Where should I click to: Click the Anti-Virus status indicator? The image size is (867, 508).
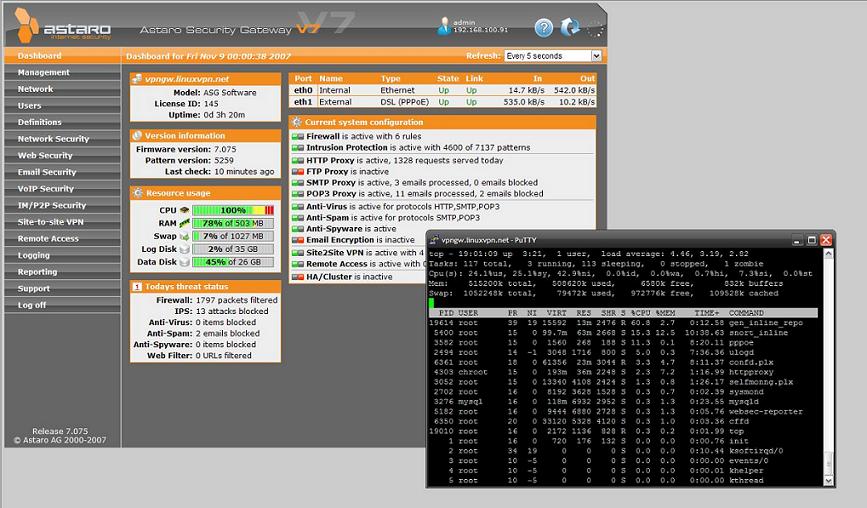pos(297,207)
